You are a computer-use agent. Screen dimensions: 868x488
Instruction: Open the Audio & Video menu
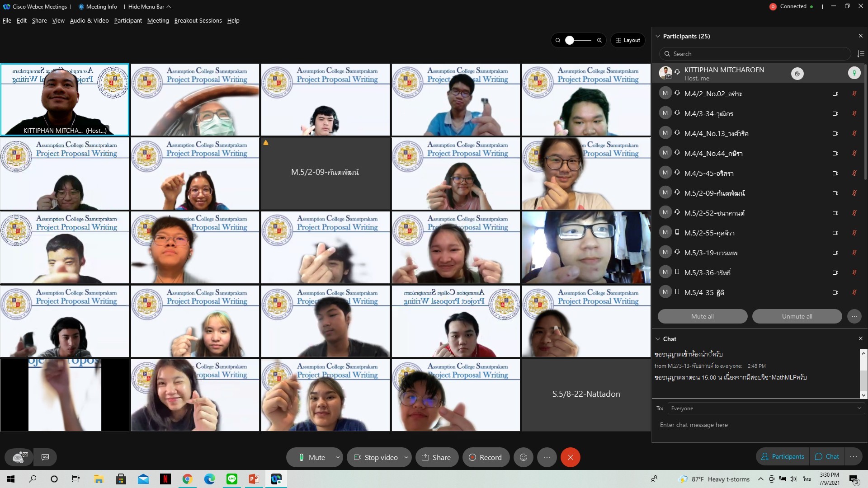(x=89, y=21)
